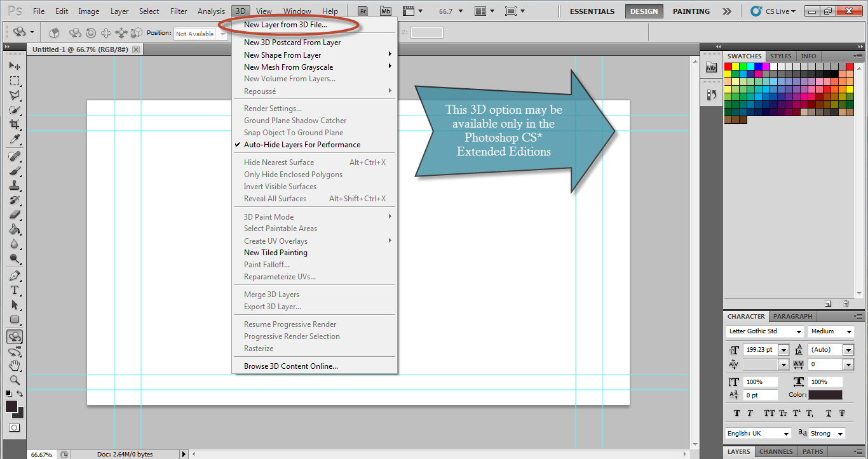Toggle Underline text style

point(829,413)
